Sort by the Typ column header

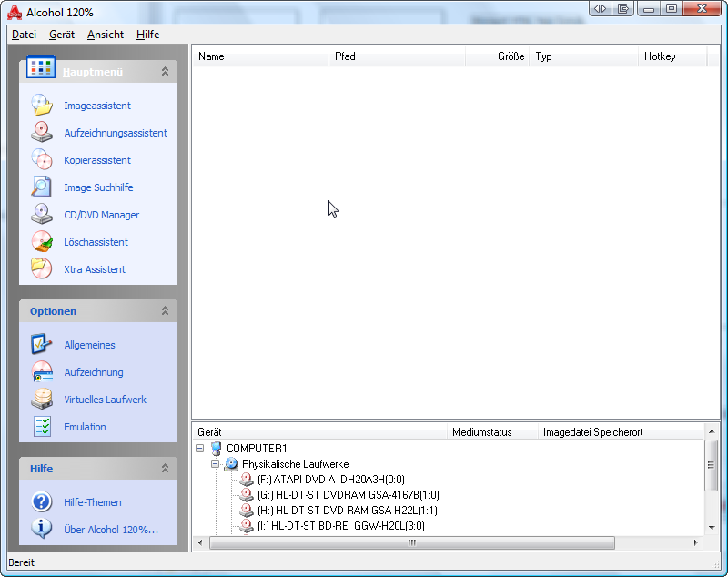(x=583, y=56)
